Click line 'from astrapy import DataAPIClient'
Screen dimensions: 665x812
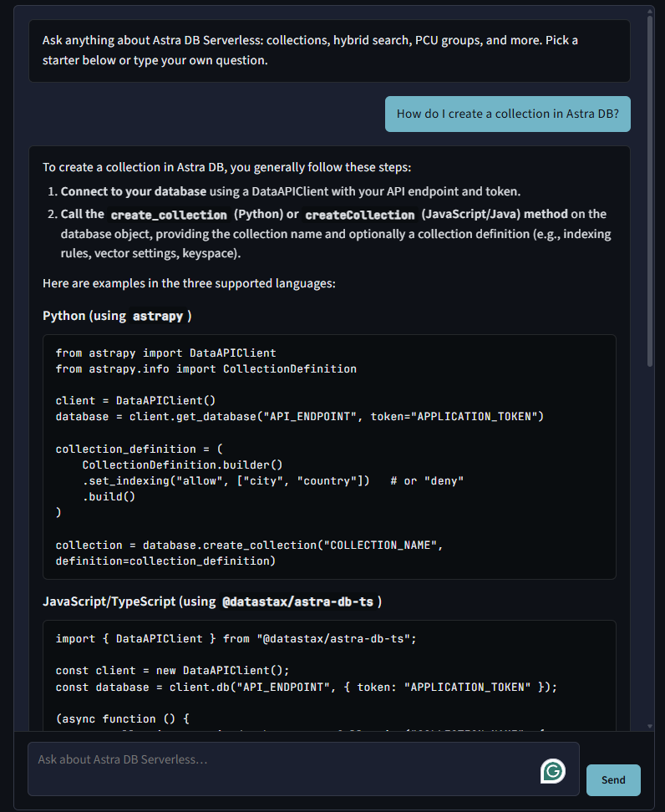[165, 353]
